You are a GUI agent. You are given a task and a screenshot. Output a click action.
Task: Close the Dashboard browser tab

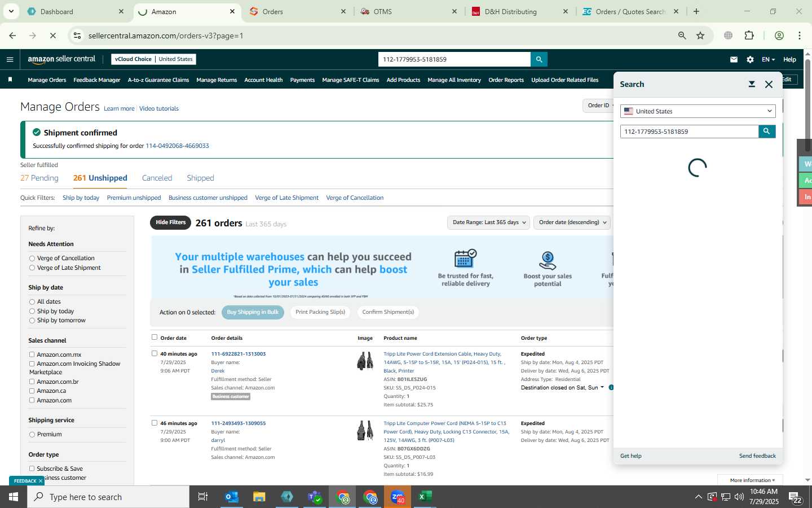(x=121, y=11)
